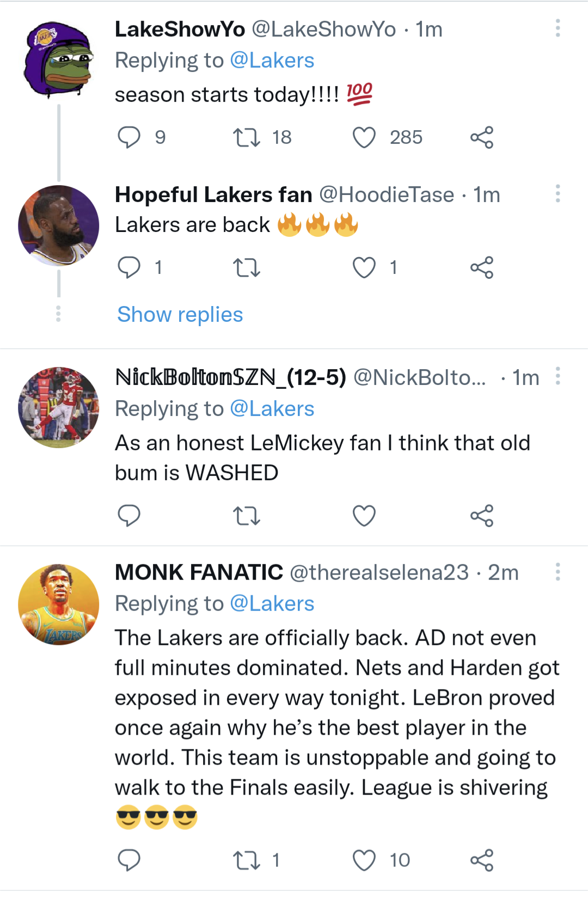Open thread options below Hopeful Lakers fan
Screen dimensions: 588x898
(x=58, y=314)
